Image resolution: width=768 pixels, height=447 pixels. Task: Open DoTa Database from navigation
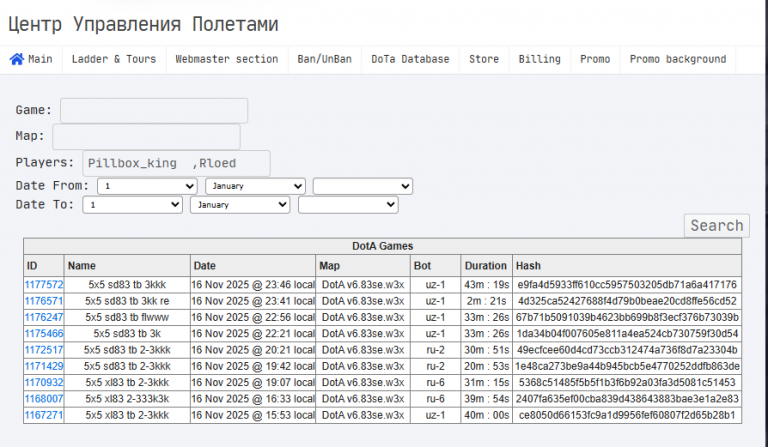410,59
